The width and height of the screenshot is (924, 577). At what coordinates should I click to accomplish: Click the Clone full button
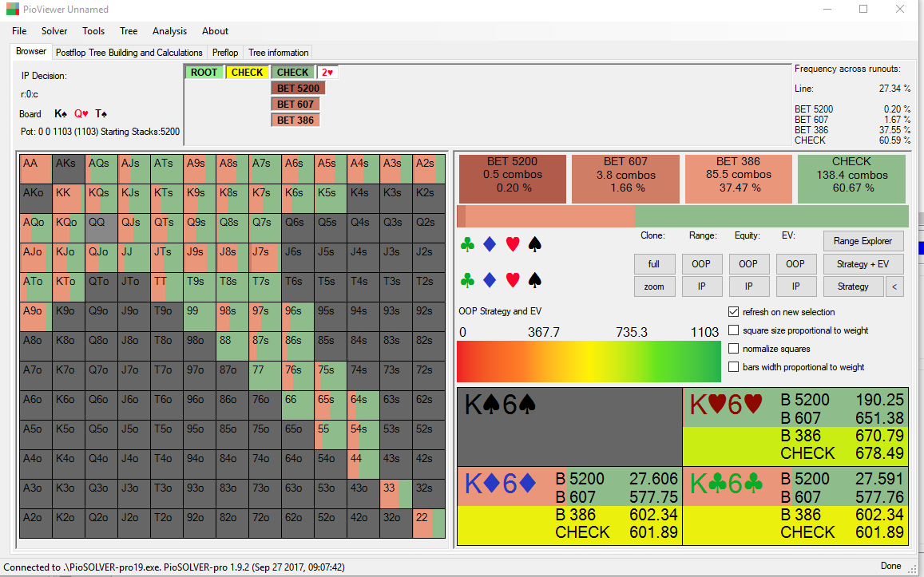click(654, 264)
